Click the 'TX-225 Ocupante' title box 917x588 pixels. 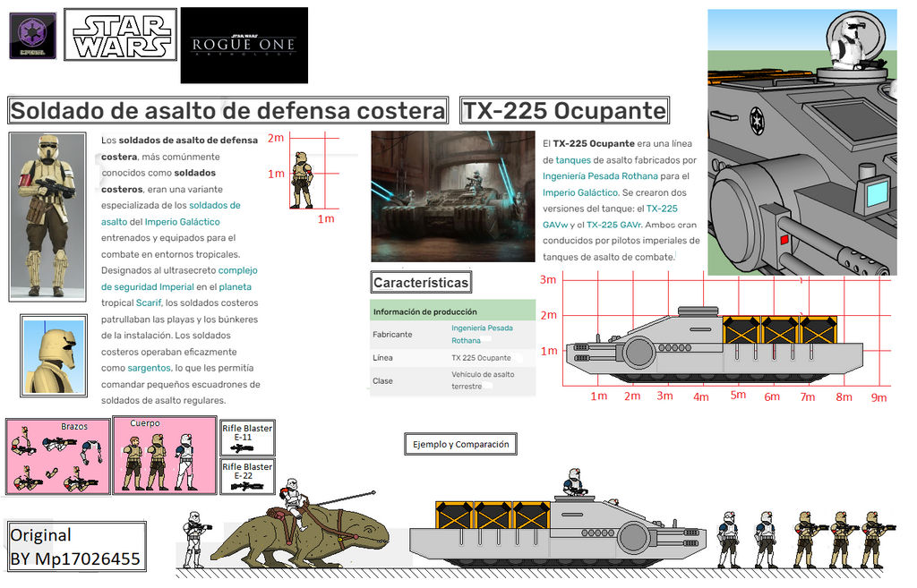564,110
